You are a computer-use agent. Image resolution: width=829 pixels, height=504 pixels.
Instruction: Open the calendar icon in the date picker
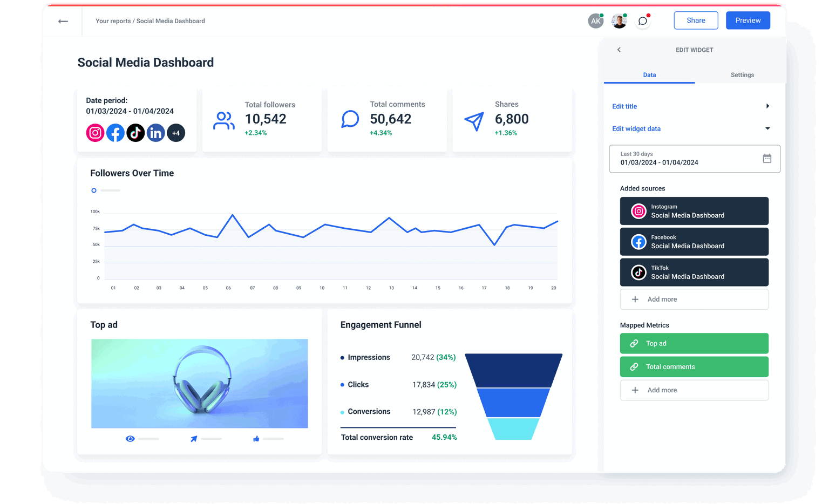click(767, 158)
